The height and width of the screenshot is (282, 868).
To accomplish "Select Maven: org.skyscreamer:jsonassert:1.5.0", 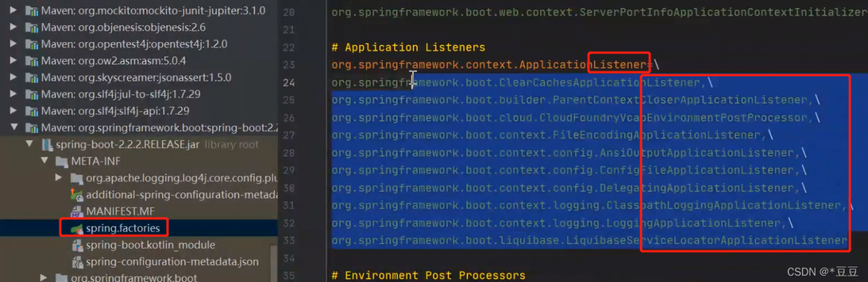I will click(136, 77).
